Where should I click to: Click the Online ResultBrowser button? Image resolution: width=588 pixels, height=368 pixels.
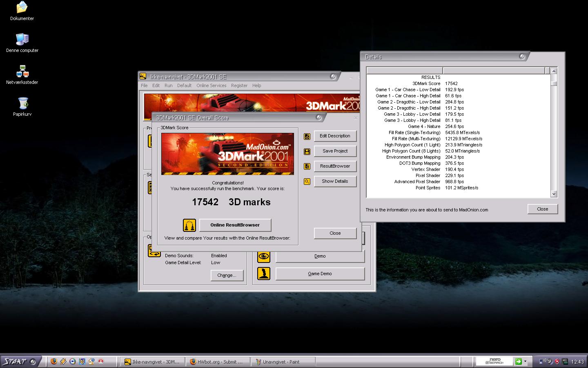235,225
